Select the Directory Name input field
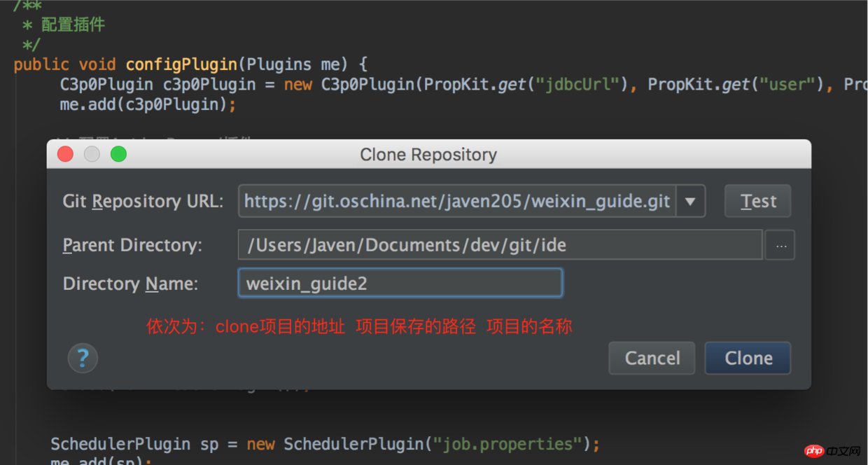 click(400, 284)
